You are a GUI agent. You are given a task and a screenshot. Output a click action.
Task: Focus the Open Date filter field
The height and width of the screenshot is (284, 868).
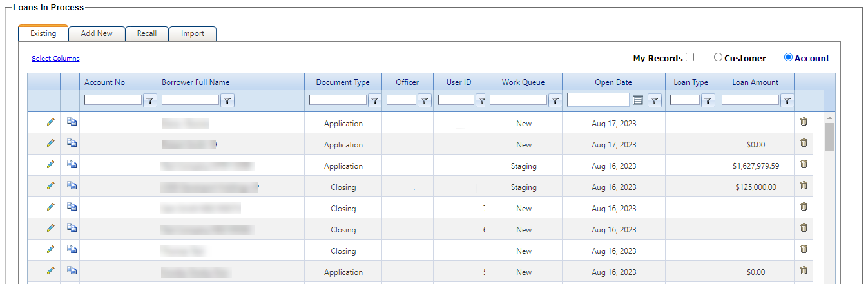599,100
